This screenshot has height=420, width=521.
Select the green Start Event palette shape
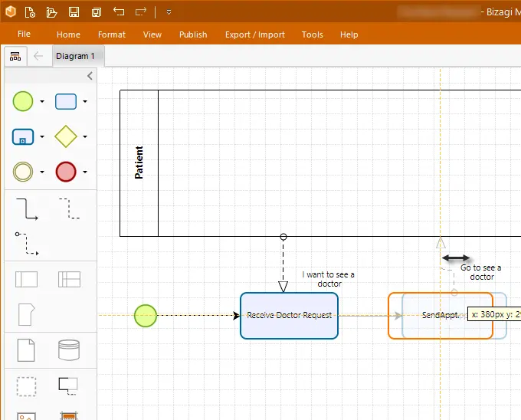click(x=23, y=101)
